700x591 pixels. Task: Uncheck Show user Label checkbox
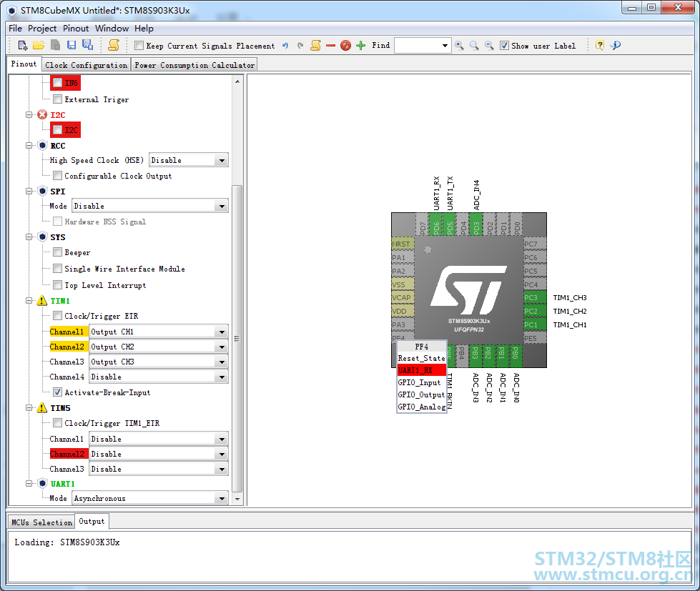pos(505,46)
